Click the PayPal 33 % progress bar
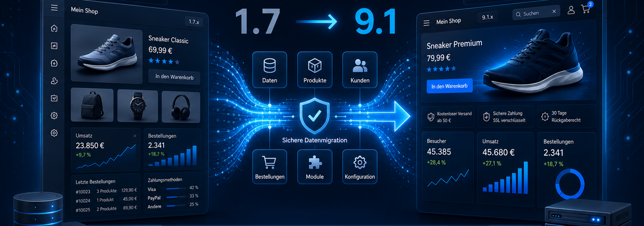Screen dimensions: 644x226 [x=176, y=198]
